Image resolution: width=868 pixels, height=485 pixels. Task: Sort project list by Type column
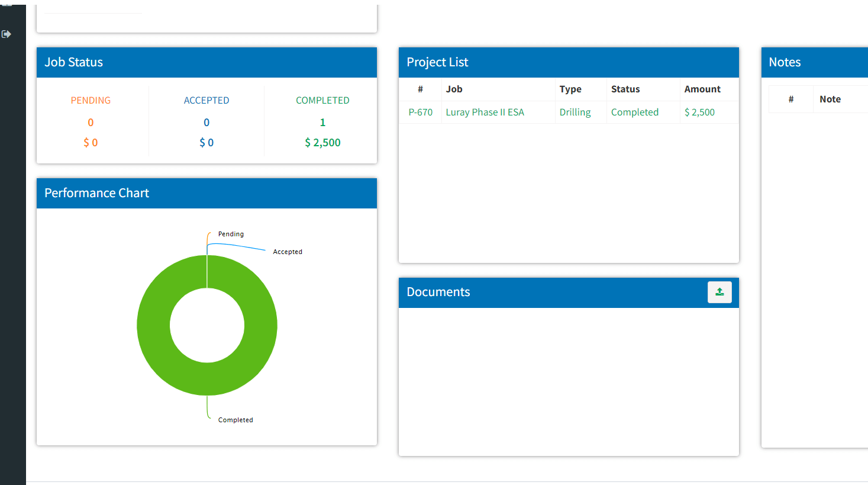570,89
